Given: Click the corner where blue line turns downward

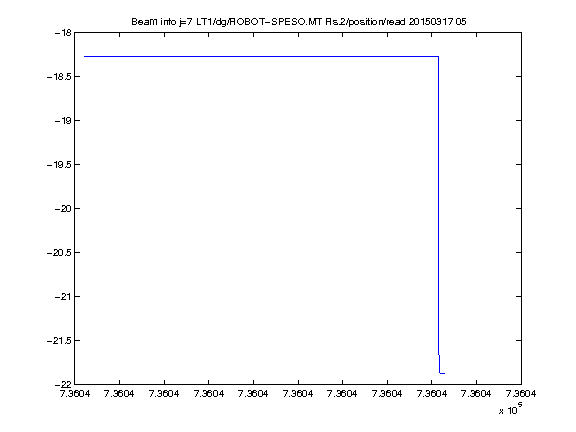Looking at the screenshot, I should [x=438, y=57].
